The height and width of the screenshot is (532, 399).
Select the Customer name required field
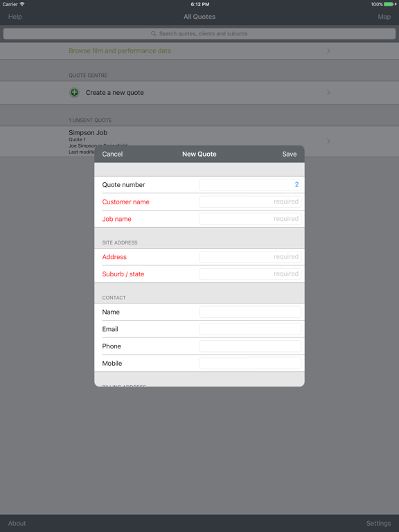(x=250, y=202)
